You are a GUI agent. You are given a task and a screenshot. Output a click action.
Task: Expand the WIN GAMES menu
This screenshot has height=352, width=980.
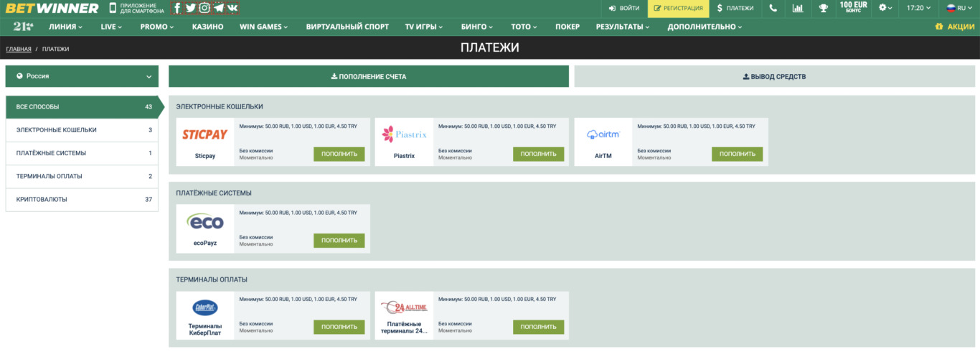pyautogui.click(x=263, y=27)
